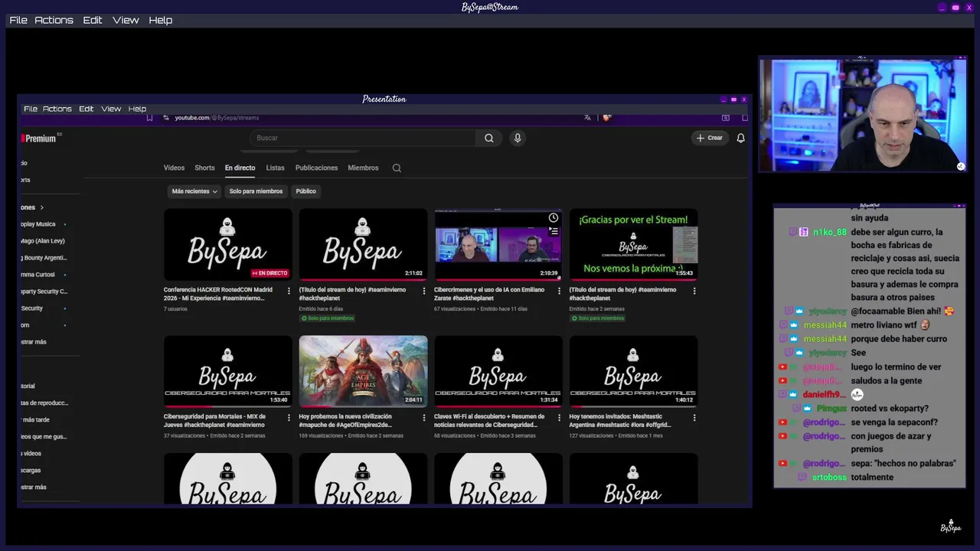
Task: Open File menu in Presentation window
Action: (x=31, y=109)
